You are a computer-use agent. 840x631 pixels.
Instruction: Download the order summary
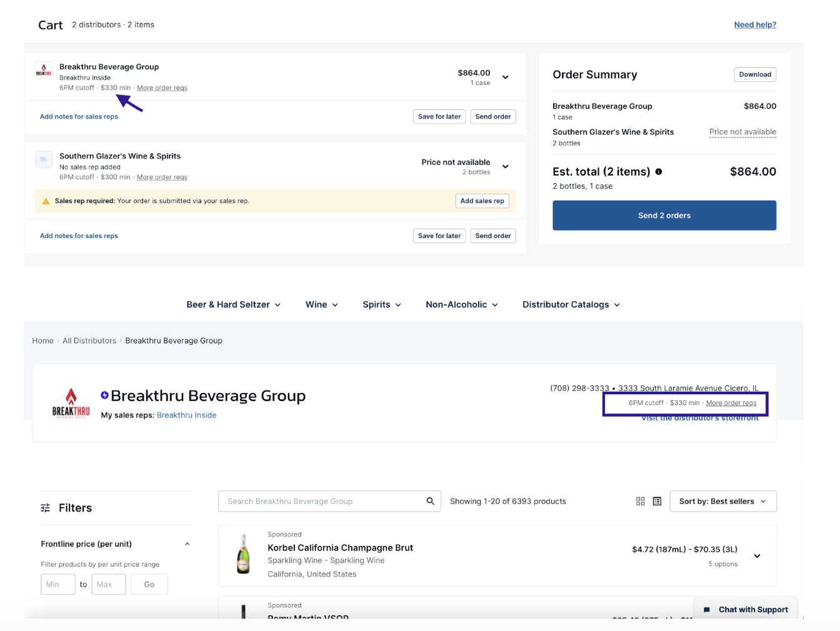[x=755, y=74]
